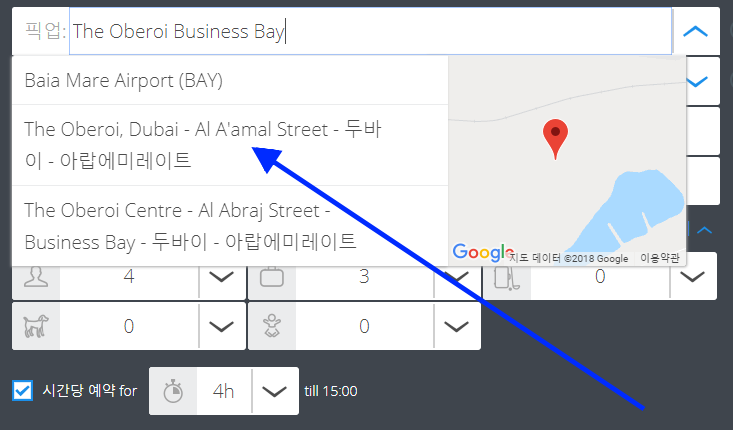Click the red map location pin
Image resolution: width=733 pixels, height=430 pixels.
[555, 139]
